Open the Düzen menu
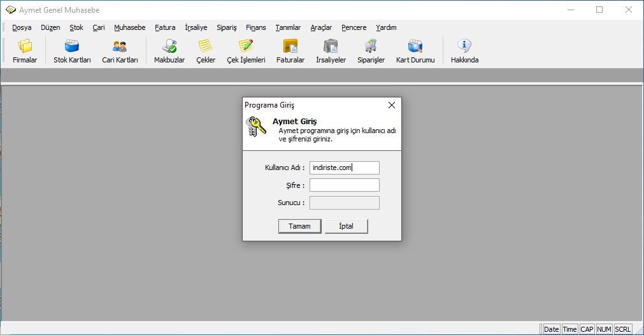This screenshot has width=644, height=335. (x=50, y=27)
